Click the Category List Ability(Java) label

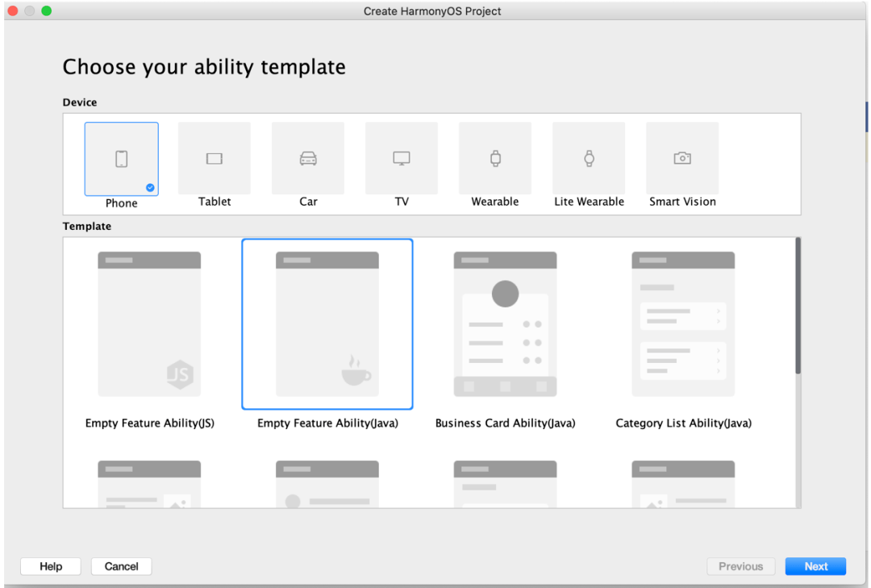point(683,423)
